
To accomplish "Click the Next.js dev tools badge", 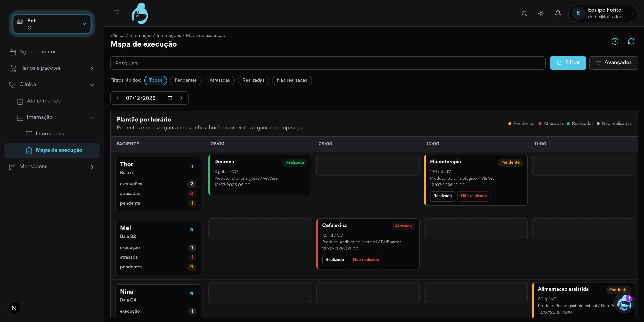I will (14, 308).
